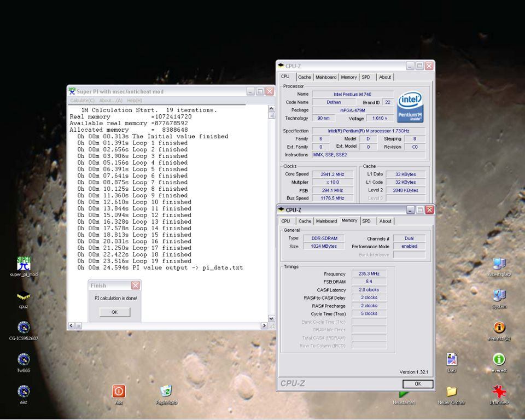
Task: Click the 'PI value output -> pi_data.txt' line
Action: [160, 268]
